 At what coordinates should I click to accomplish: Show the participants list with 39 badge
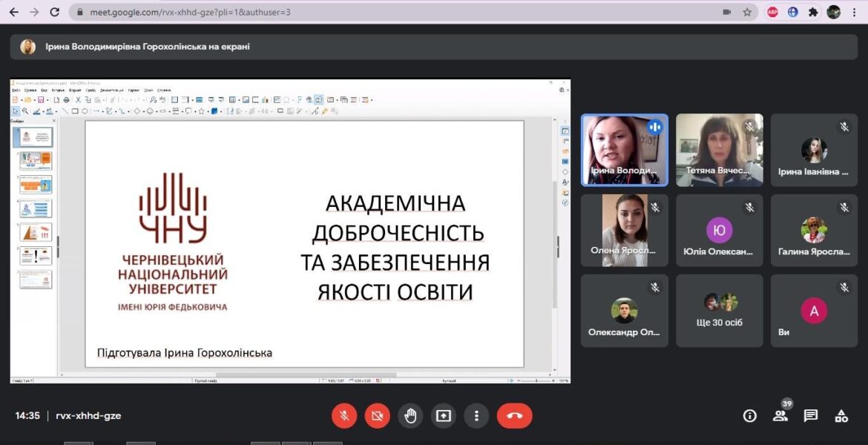(x=780, y=415)
